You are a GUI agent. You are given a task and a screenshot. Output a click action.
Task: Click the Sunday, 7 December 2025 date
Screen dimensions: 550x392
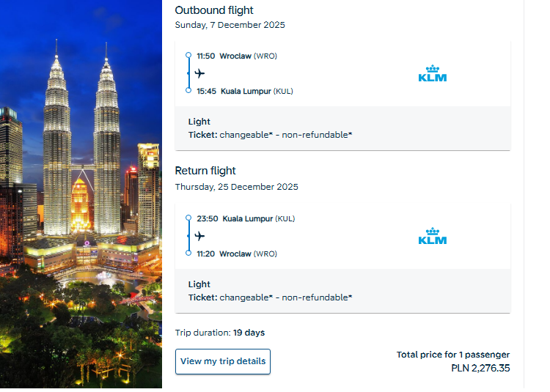point(230,25)
